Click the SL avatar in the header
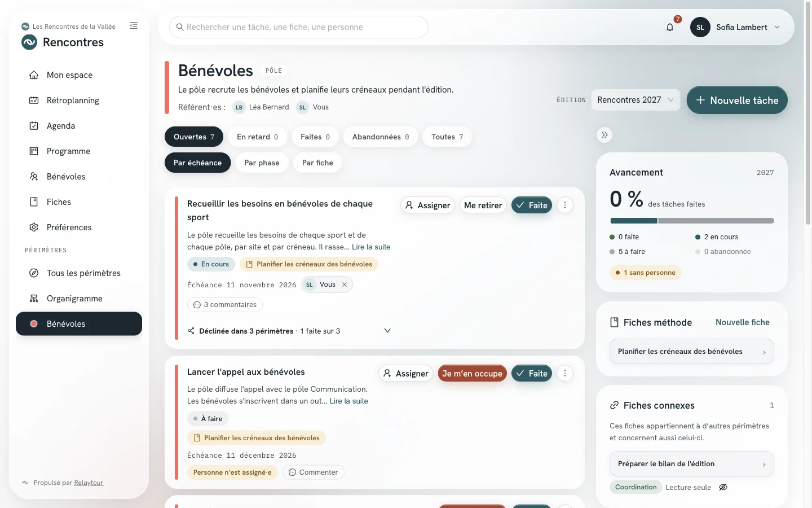Screen dimensions: 812x508 coord(700,27)
